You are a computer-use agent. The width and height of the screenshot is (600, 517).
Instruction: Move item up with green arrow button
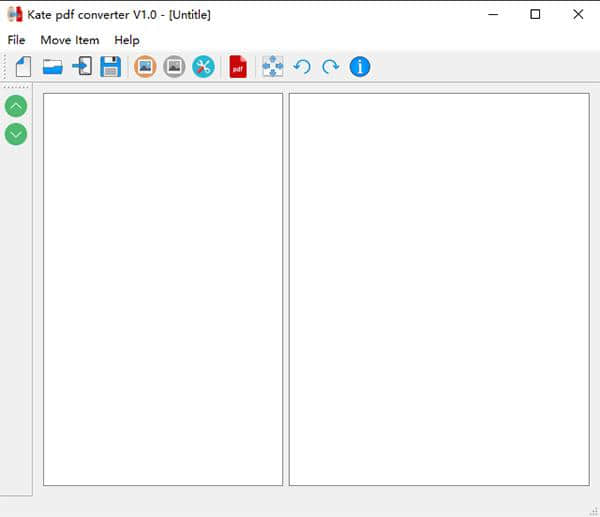[16, 106]
